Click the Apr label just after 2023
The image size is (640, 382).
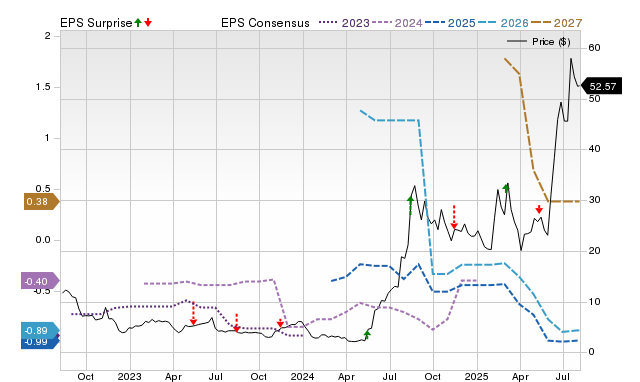tap(173, 376)
